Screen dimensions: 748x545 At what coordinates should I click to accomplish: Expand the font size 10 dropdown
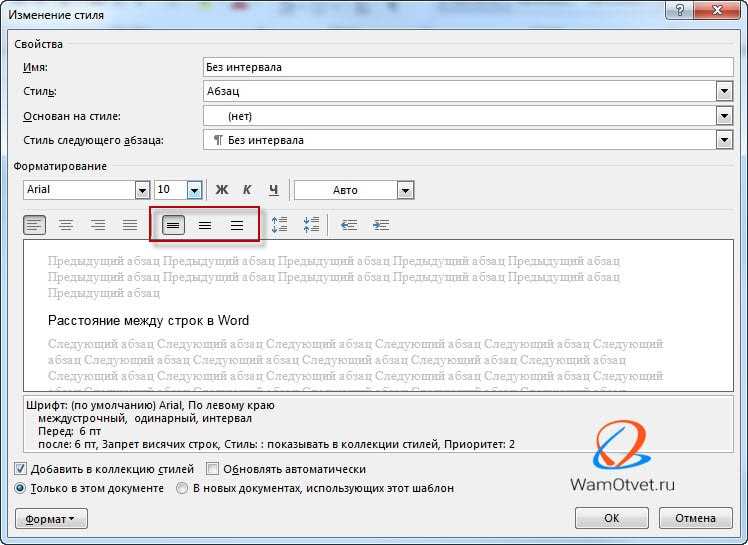(x=194, y=190)
